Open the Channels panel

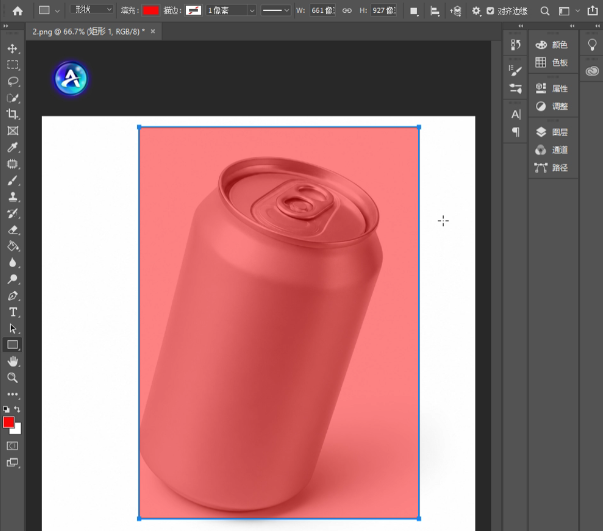pyautogui.click(x=552, y=150)
